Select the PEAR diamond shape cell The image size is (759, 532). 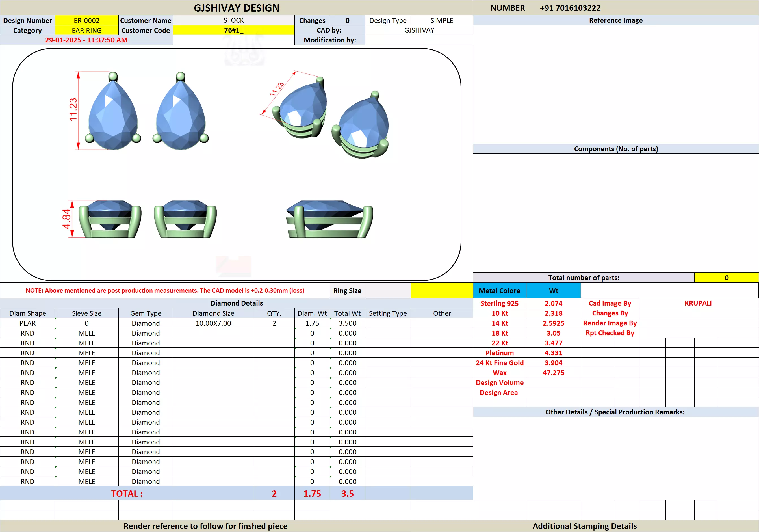27,323
